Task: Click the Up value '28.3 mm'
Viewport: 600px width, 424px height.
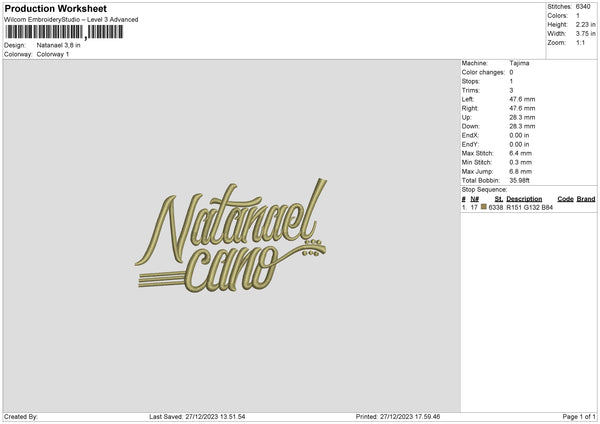Action: (x=522, y=117)
